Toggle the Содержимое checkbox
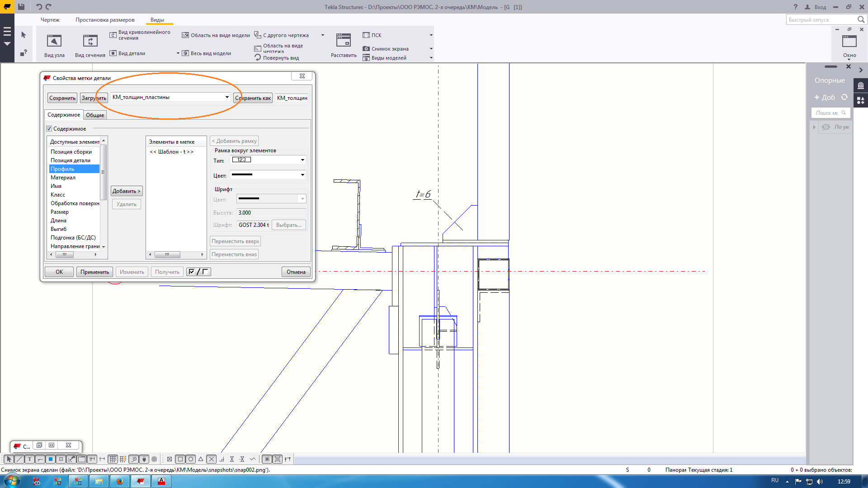The height and width of the screenshot is (488, 868). tap(49, 129)
